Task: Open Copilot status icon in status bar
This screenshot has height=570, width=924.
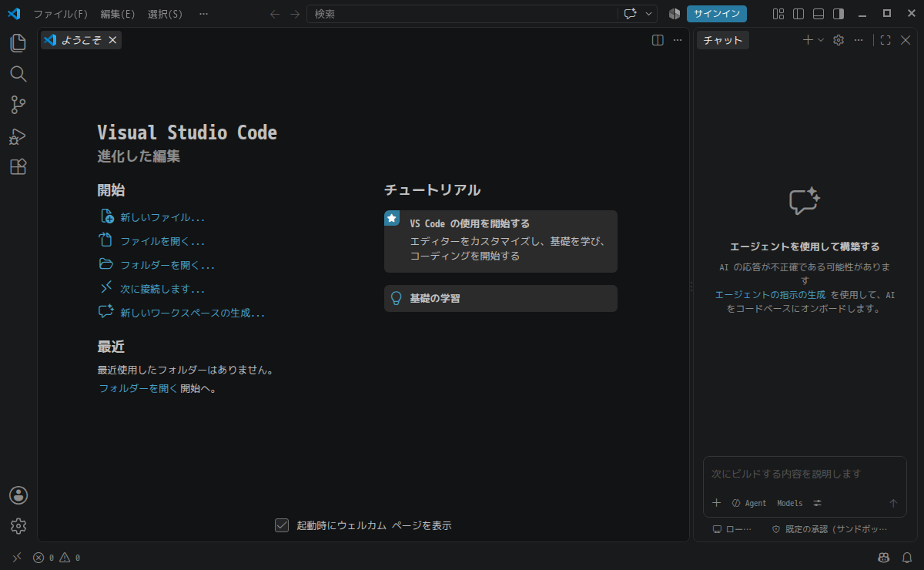Action: [884, 557]
